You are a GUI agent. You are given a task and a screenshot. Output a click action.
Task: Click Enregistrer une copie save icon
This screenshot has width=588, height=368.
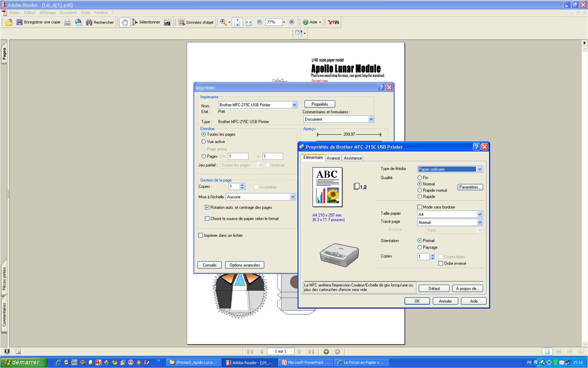point(38,22)
